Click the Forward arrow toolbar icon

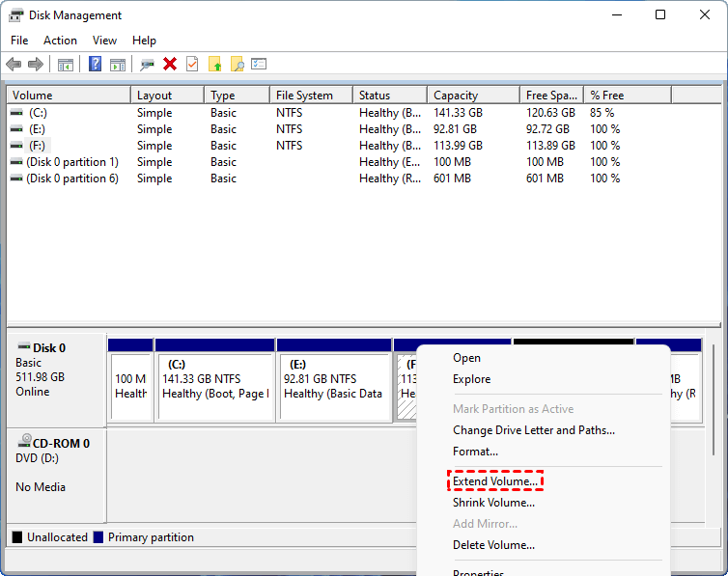(x=36, y=64)
